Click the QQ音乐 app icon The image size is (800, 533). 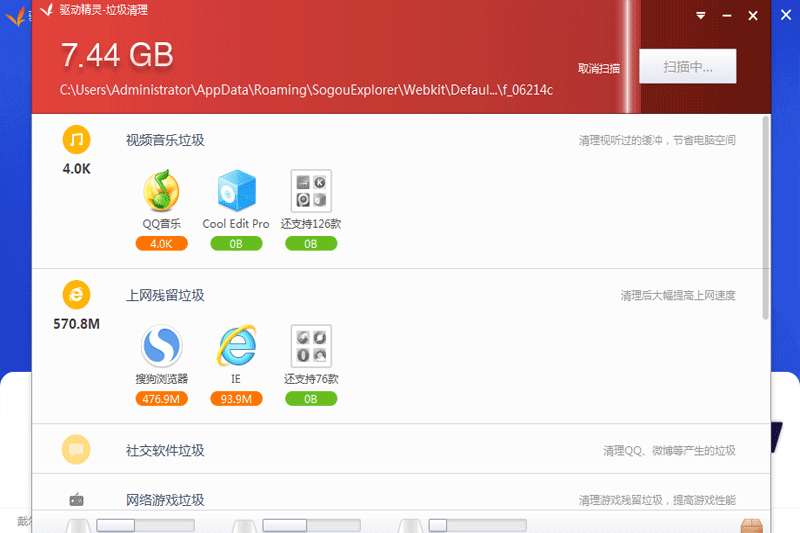pyautogui.click(x=161, y=190)
